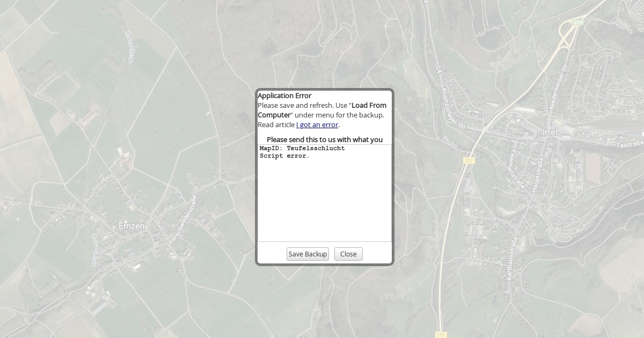Click the Niederweiser Str. street label
The height and width of the screenshot is (338, 644).
click(x=558, y=87)
